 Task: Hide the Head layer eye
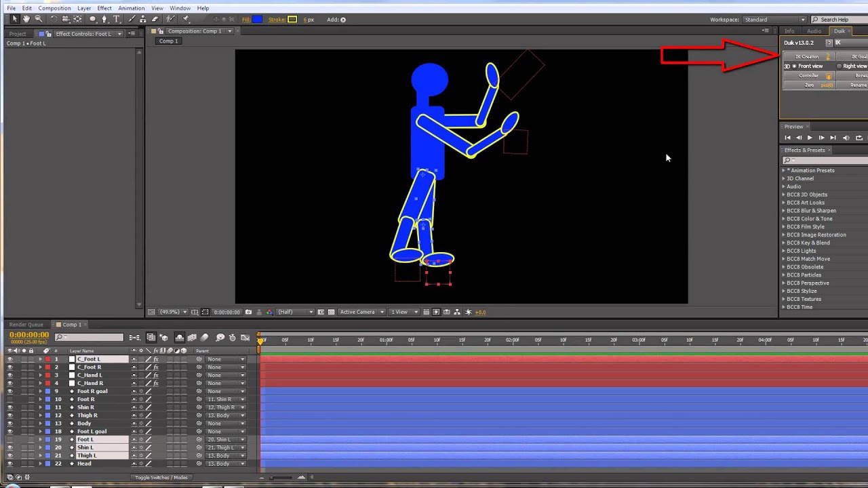9,464
